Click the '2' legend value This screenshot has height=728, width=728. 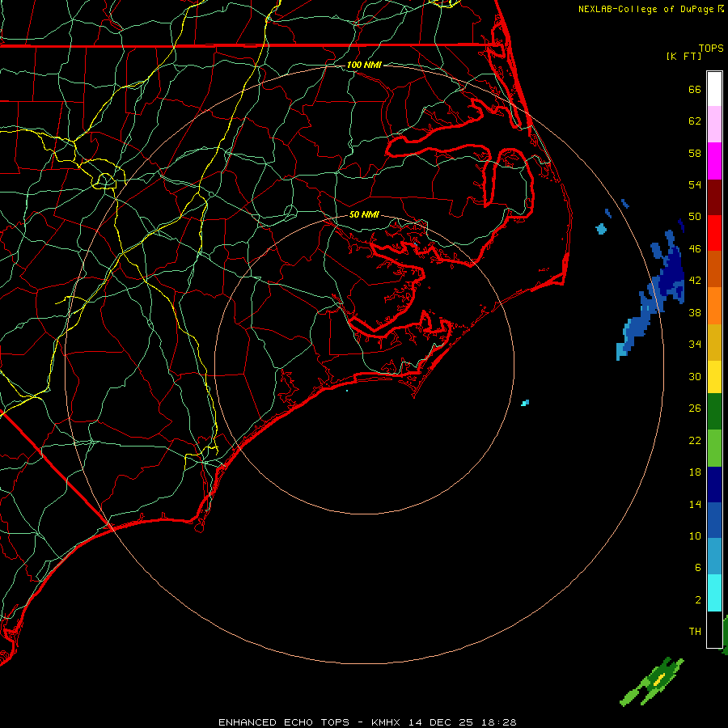(x=697, y=600)
